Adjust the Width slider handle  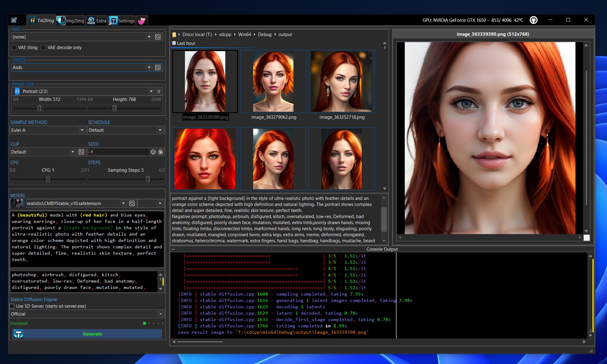pos(39,108)
